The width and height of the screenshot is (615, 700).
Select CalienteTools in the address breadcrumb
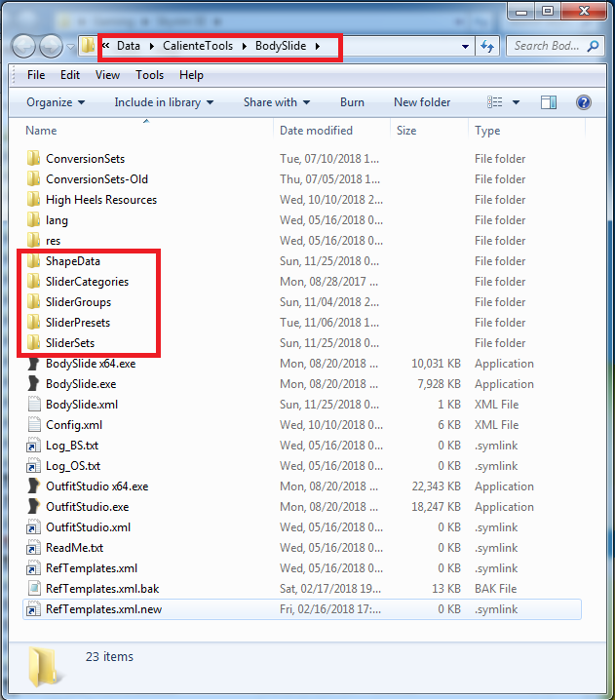click(198, 46)
